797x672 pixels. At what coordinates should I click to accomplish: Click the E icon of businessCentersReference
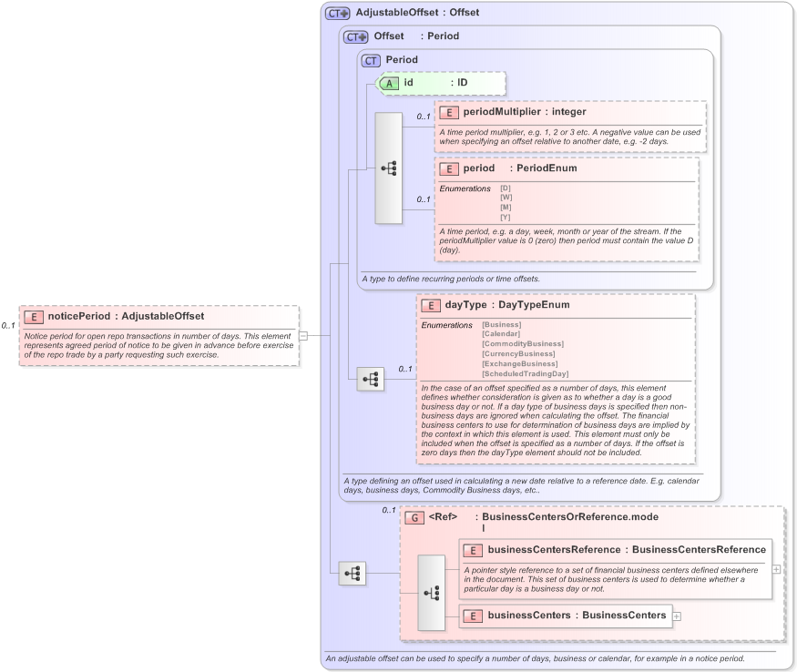pos(473,551)
